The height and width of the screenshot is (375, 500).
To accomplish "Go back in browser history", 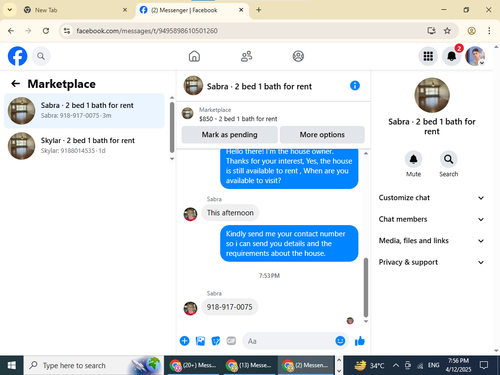I will click(x=11, y=31).
